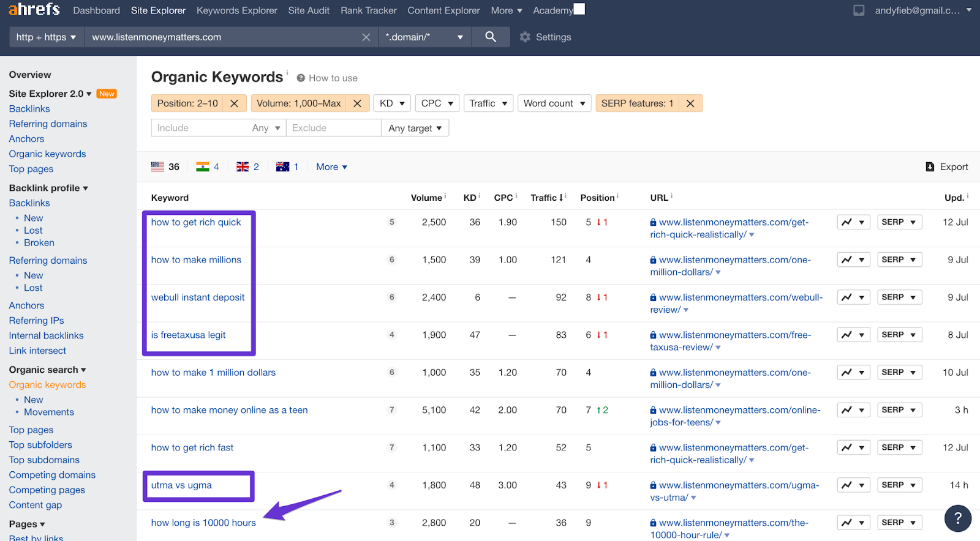Open SERP dropdown for utma vs ugma

(899, 485)
